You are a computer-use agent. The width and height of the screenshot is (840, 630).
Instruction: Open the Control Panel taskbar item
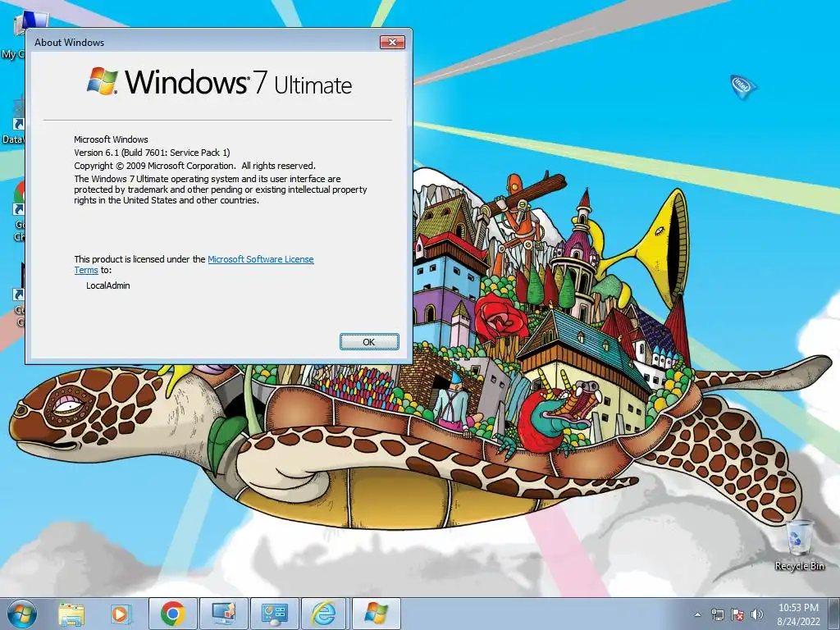coord(275,614)
